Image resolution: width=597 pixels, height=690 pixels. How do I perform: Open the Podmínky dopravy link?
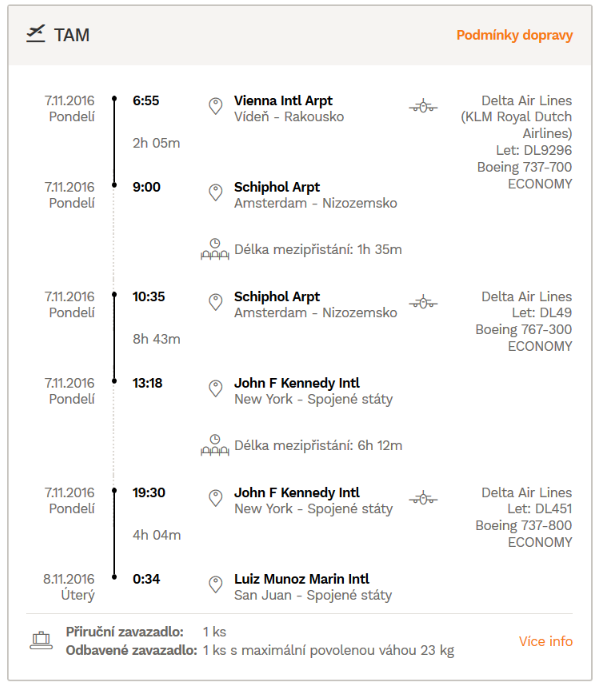click(514, 35)
